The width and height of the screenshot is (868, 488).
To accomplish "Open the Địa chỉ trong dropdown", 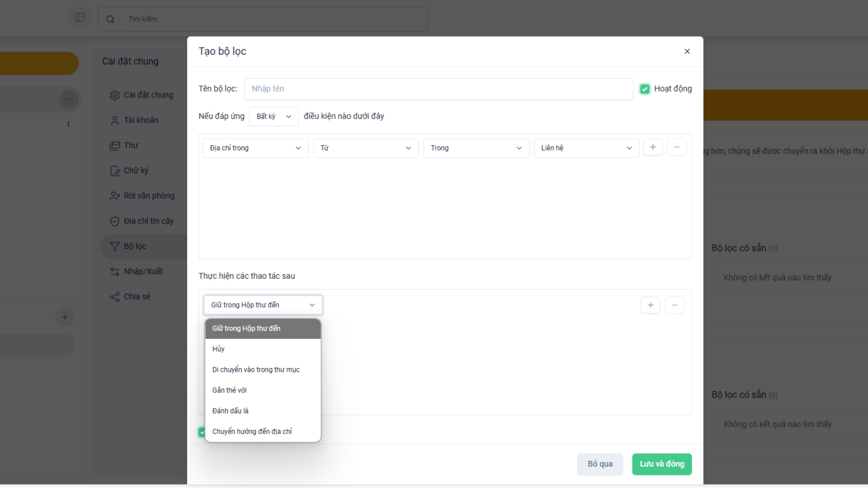I will (256, 148).
